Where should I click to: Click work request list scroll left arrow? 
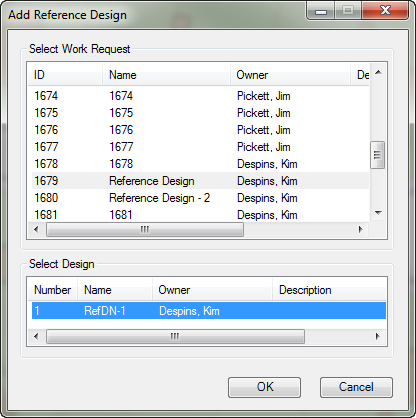pyautogui.click(x=36, y=229)
